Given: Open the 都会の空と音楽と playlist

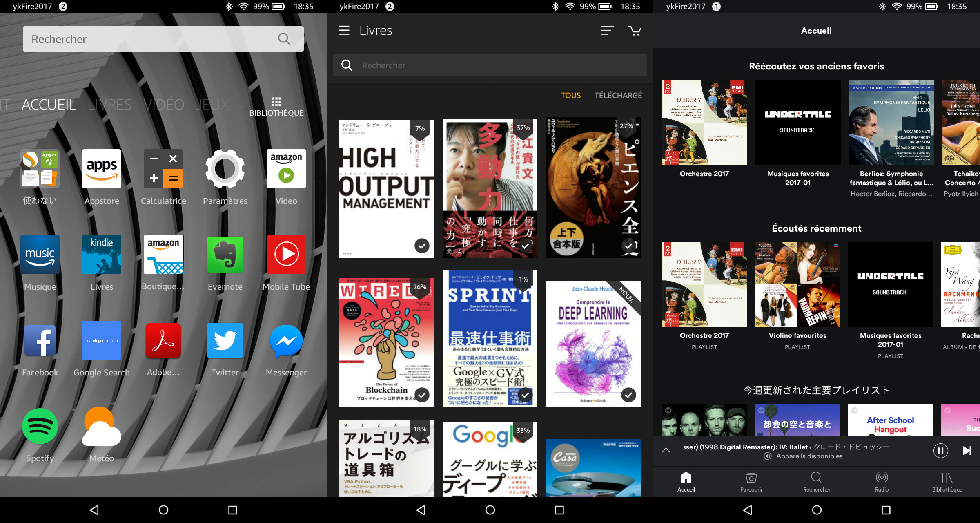Looking at the screenshot, I should coord(797,420).
